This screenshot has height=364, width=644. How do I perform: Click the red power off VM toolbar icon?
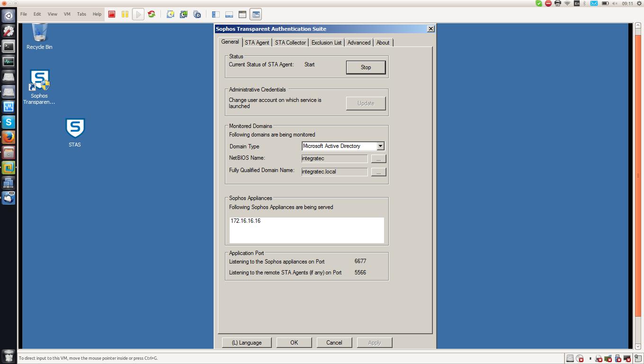click(112, 14)
